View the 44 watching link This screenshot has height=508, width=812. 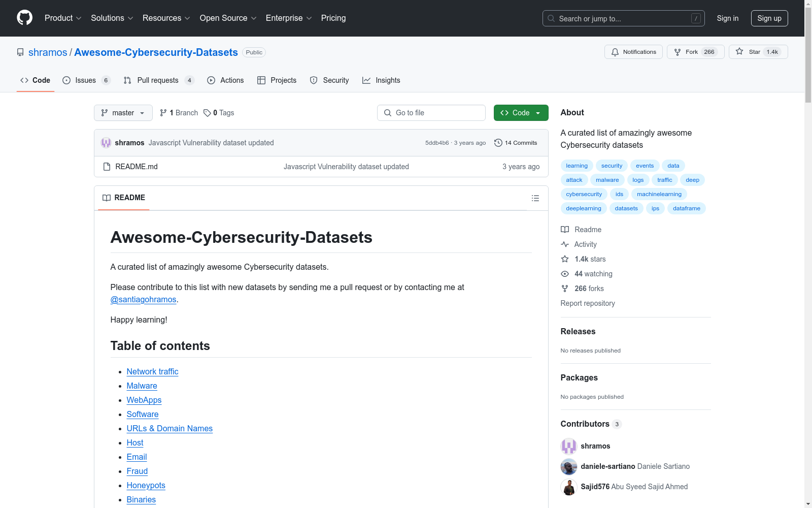pos(587,274)
